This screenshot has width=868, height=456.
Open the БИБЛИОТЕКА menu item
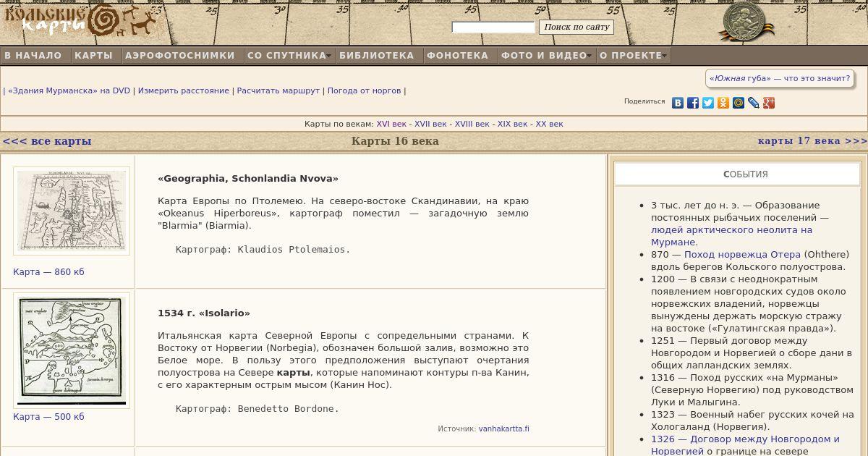tap(377, 56)
